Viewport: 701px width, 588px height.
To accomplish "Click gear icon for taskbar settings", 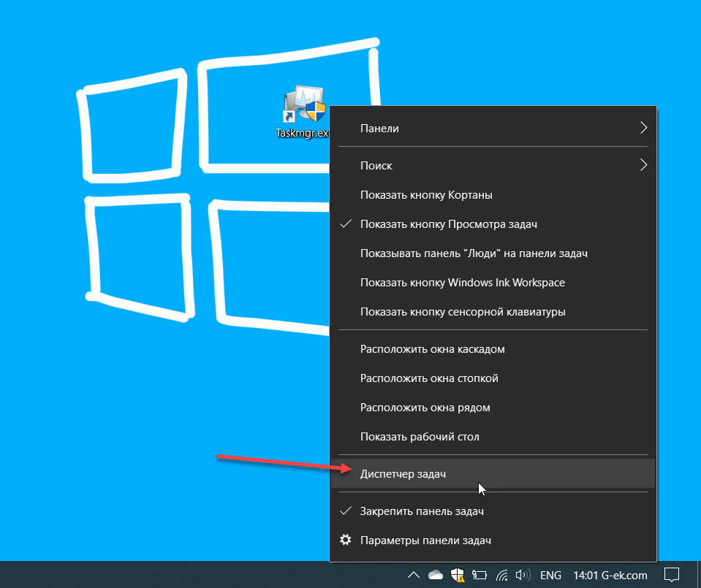I will 346,541.
